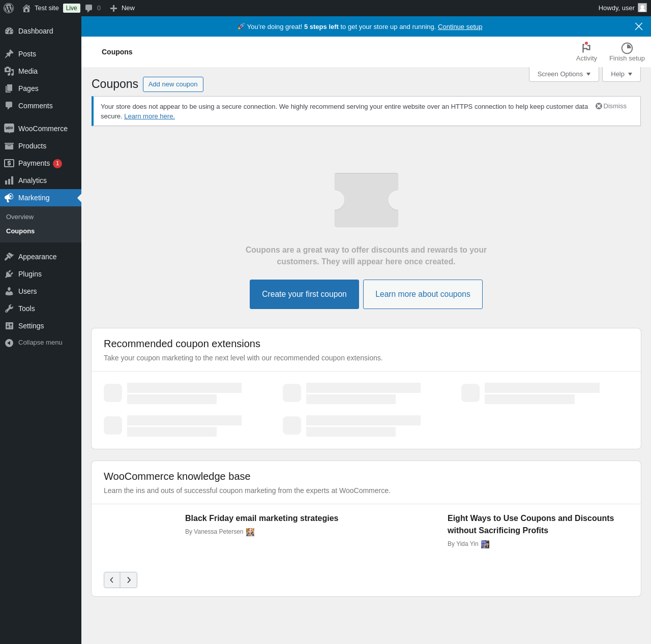Click the home icon beside Test site
This screenshot has height=644, width=651.
click(26, 8)
